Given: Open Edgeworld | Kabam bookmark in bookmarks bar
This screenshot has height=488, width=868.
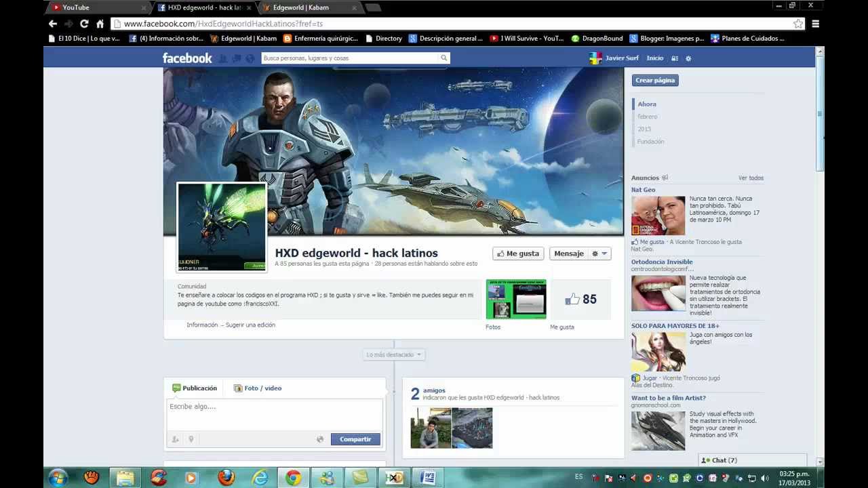Looking at the screenshot, I should 243,39.
